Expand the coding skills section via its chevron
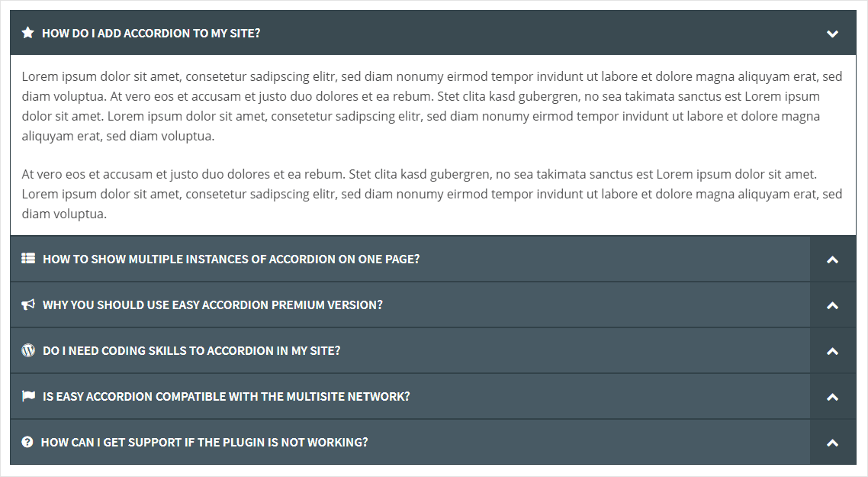Viewport: 868px width, 477px height. [x=832, y=351]
